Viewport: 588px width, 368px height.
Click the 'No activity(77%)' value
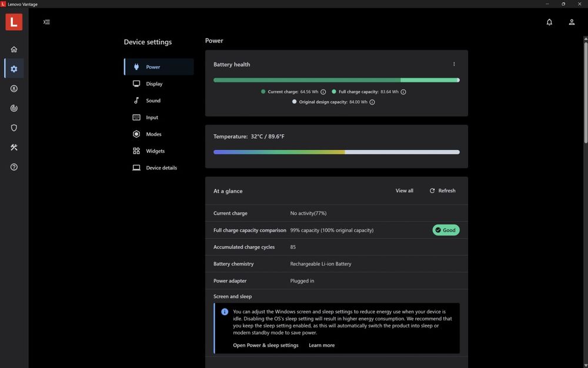[308, 213]
